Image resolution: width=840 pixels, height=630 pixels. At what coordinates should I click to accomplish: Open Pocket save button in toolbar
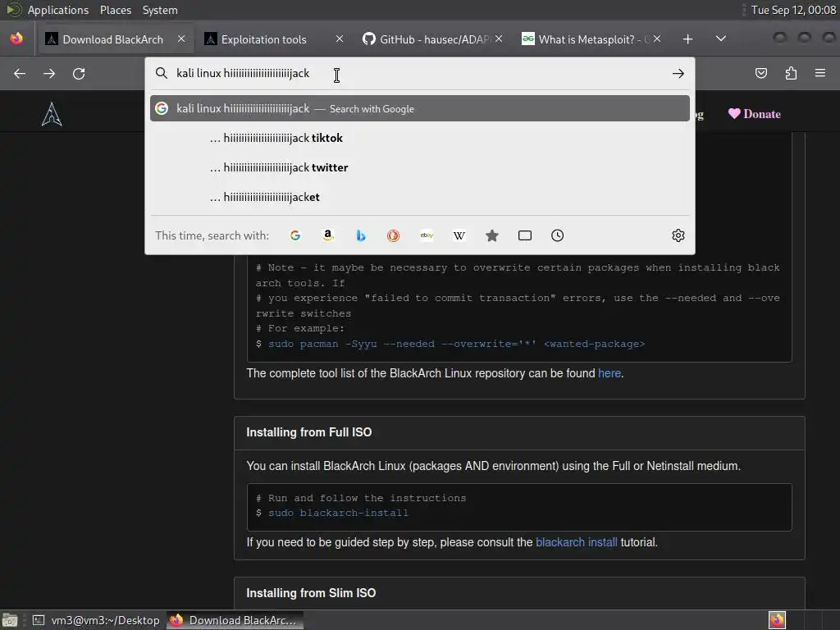(x=761, y=73)
